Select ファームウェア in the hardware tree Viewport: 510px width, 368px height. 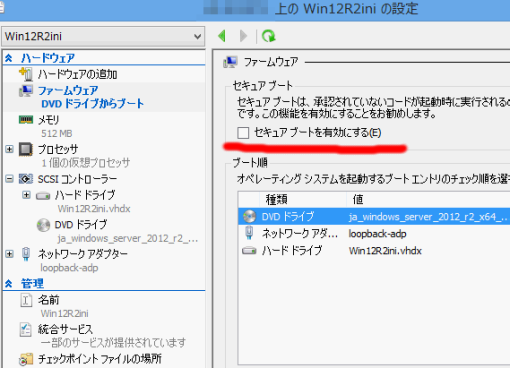(68, 90)
